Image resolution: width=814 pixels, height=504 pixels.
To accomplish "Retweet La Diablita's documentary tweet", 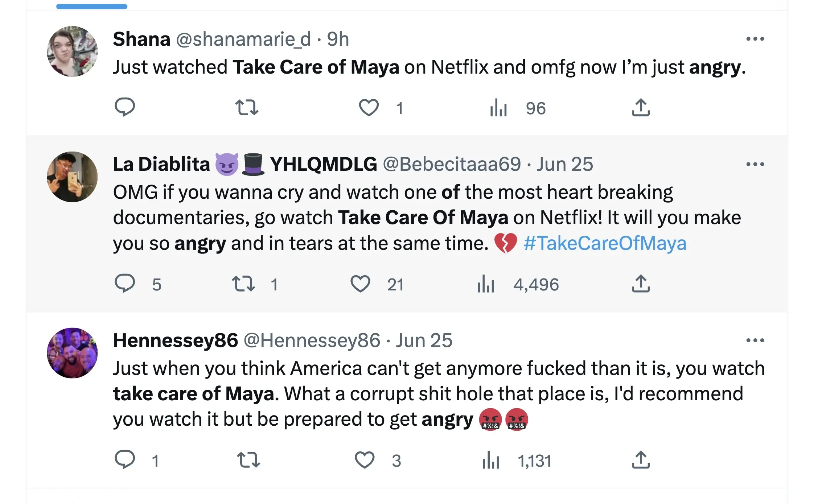I will tap(243, 284).
